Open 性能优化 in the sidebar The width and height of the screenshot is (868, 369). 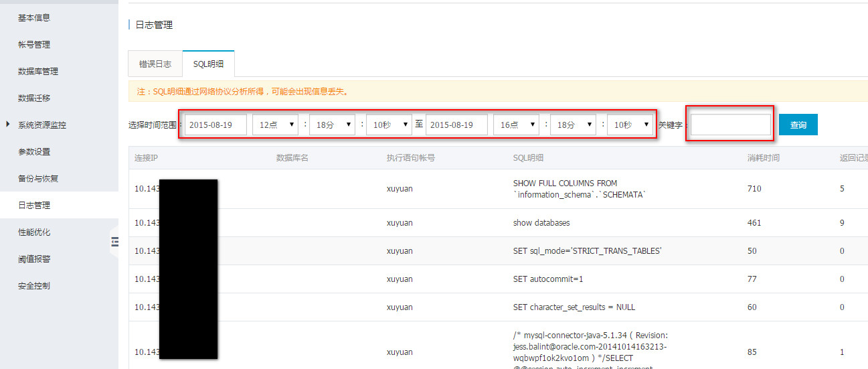click(x=34, y=232)
